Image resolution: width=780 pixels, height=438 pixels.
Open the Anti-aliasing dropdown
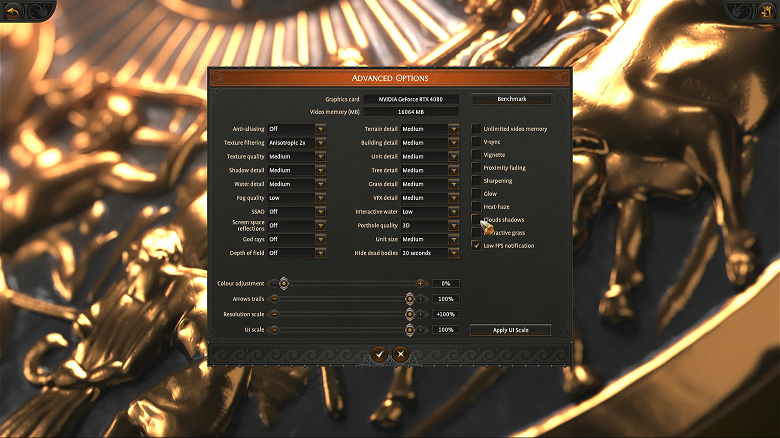coord(295,129)
